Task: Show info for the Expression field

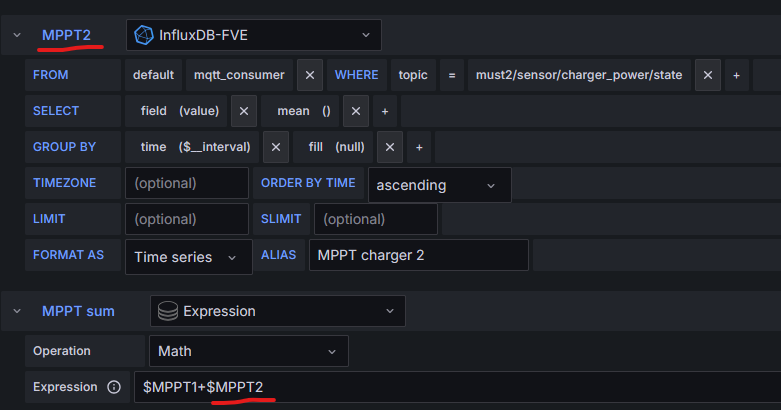Action: (113, 387)
